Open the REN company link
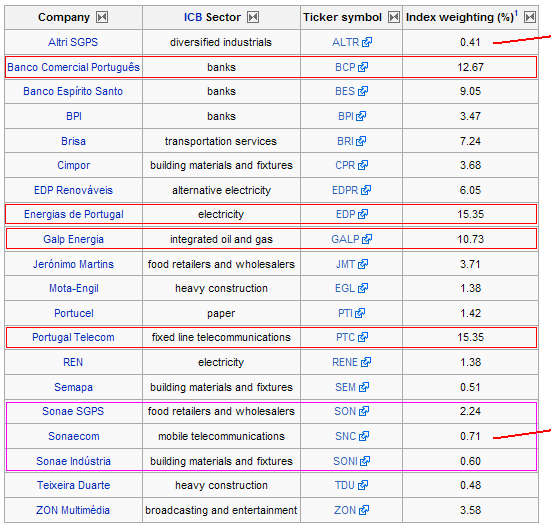 pos(73,362)
